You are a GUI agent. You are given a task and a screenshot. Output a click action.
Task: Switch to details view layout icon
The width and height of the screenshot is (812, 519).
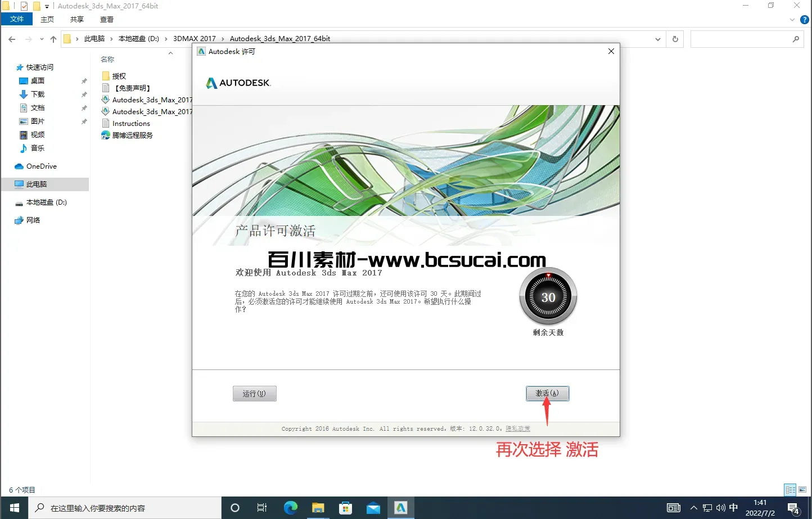click(790, 490)
